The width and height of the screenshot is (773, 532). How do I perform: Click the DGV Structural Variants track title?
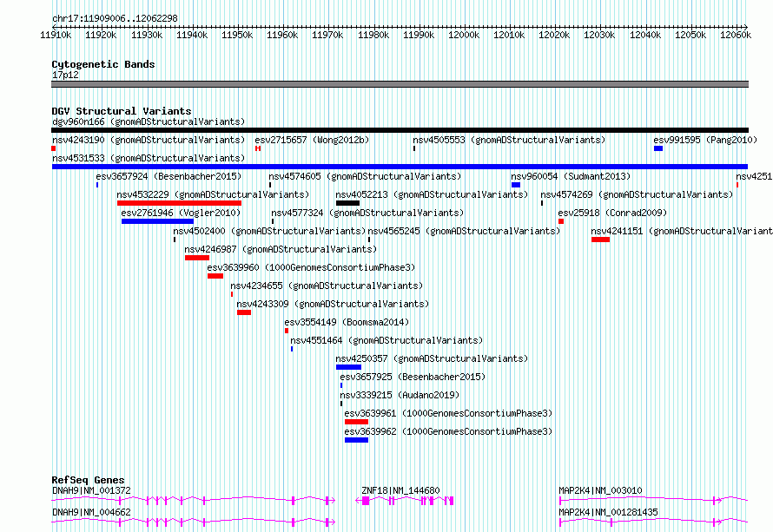(122, 111)
